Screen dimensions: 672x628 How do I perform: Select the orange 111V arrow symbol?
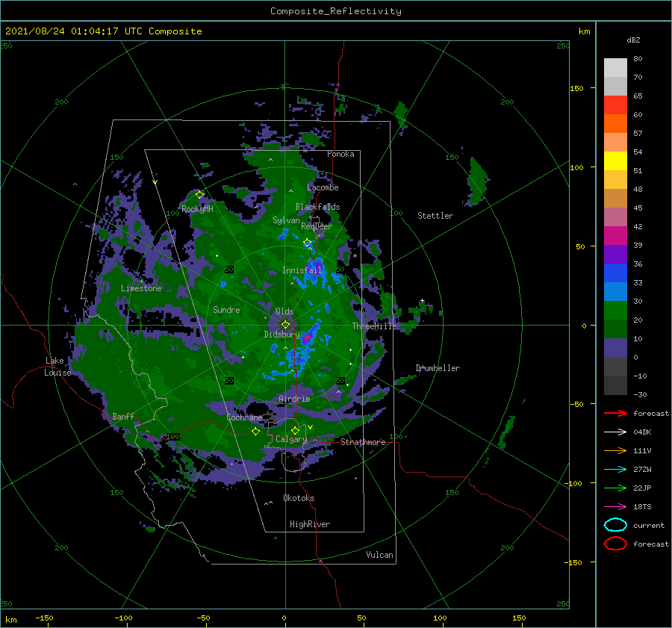pyautogui.click(x=615, y=450)
